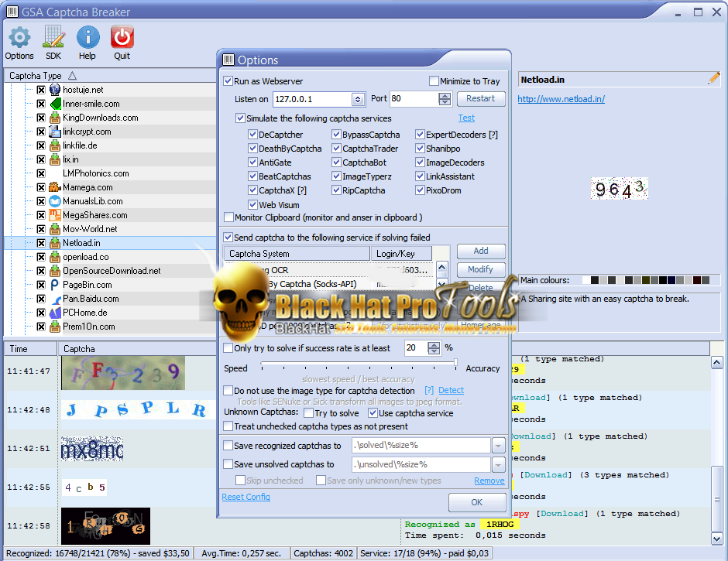Click the Restart button
This screenshot has height=561, width=728.
tap(481, 98)
